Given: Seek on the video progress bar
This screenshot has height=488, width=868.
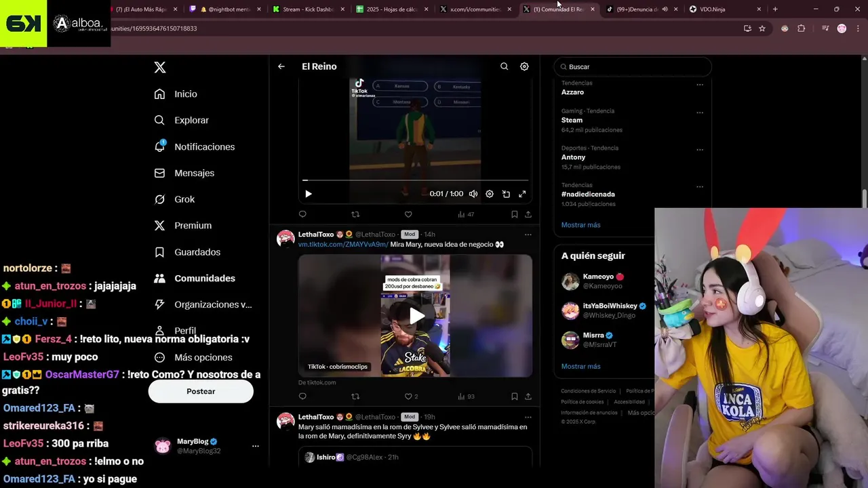Looking at the screenshot, I should click(415, 180).
